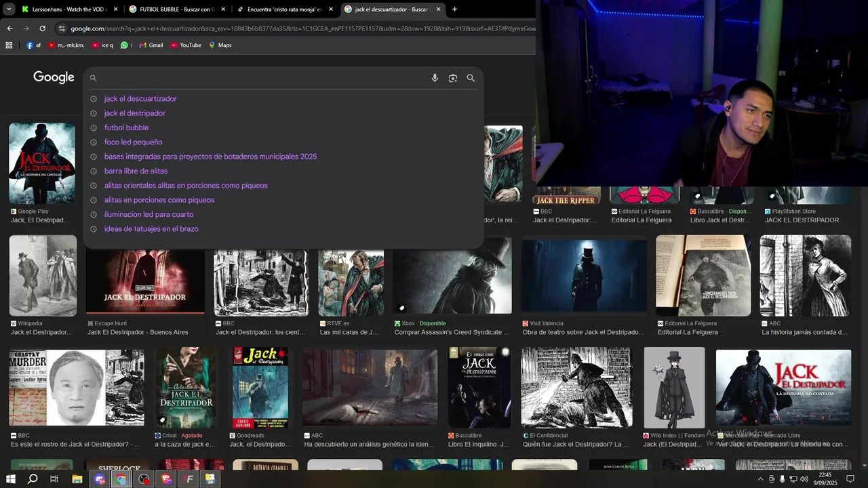This screenshot has width=868, height=488.
Task: Open Chrome from the taskbar
Action: pos(121,479)
